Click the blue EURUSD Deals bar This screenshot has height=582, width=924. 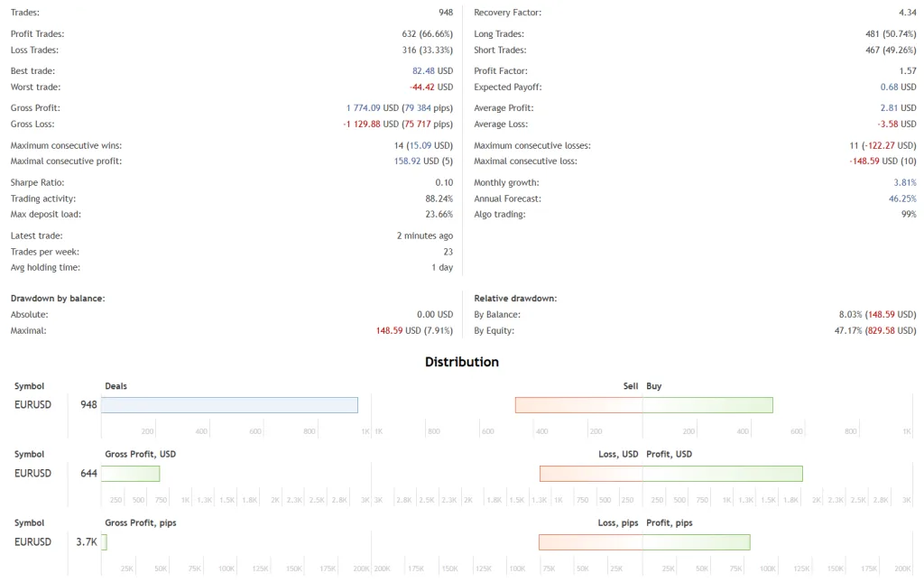(229, 405)
